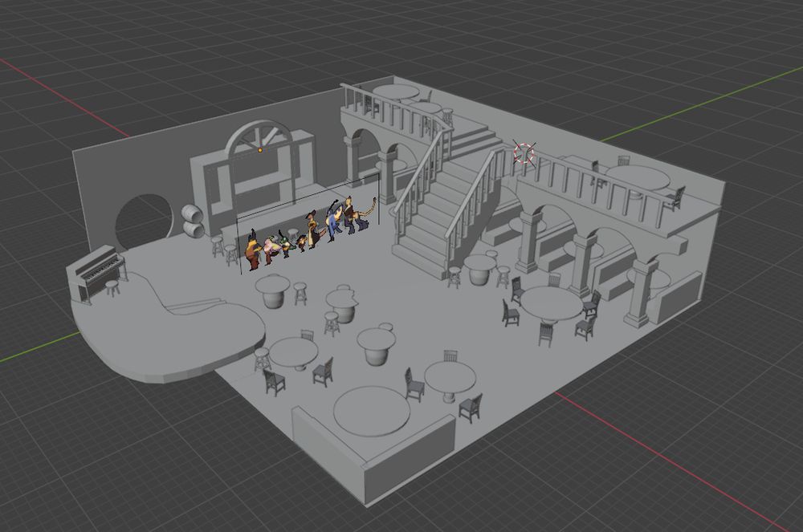Select the circular opening in the left wall
The image size is (803, 532).
144,221
